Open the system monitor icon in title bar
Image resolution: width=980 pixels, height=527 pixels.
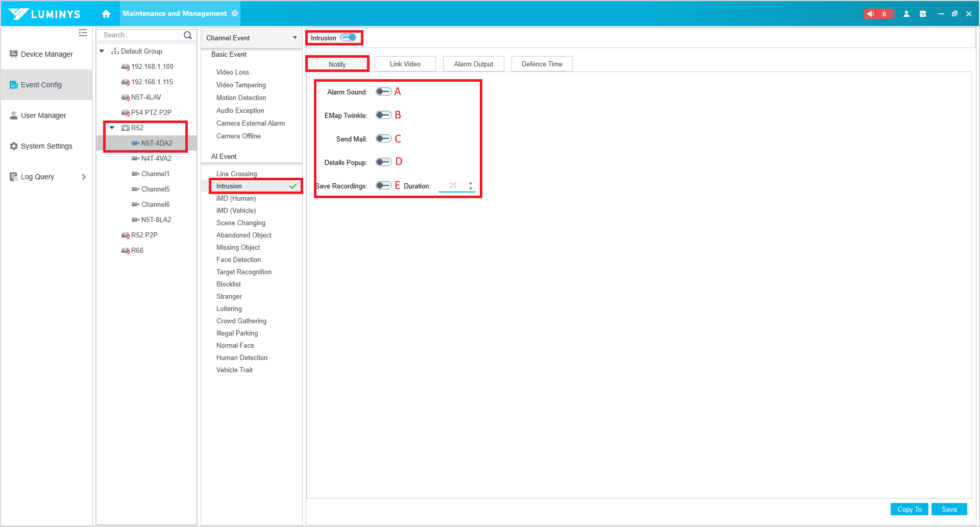tap(923, 14)
